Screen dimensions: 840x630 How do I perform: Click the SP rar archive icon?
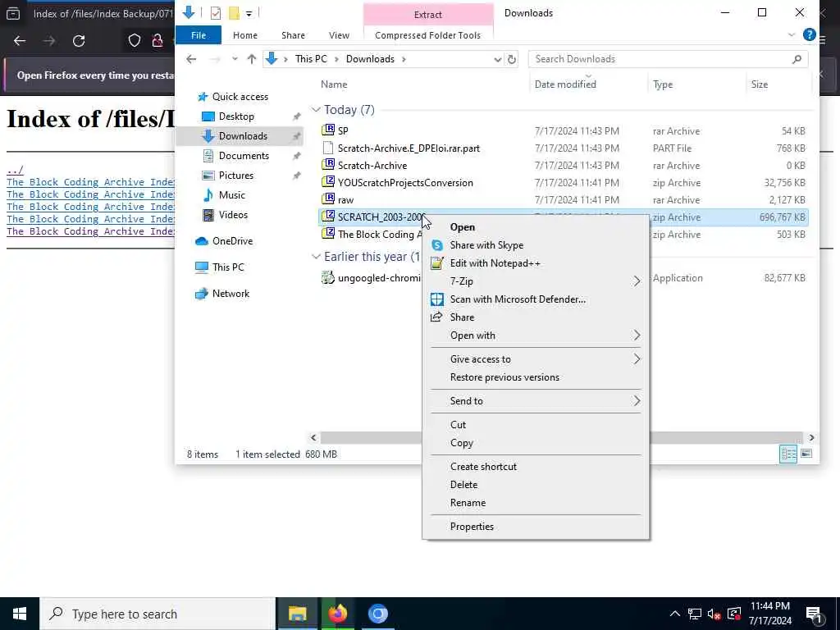(328, 130)
